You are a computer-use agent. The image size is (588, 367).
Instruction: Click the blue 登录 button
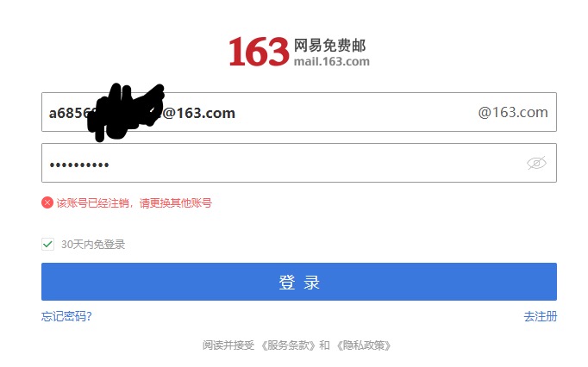[x=299, y=282]
